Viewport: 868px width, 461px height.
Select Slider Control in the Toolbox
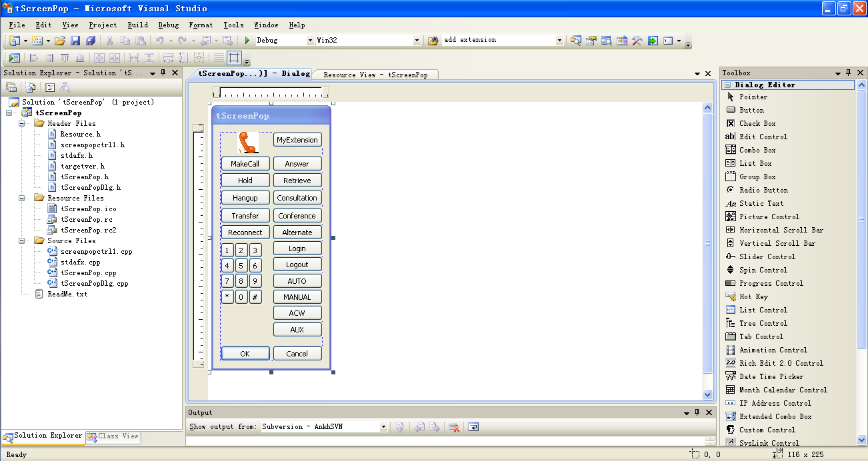pyautogui.click(x=767, y=256)
